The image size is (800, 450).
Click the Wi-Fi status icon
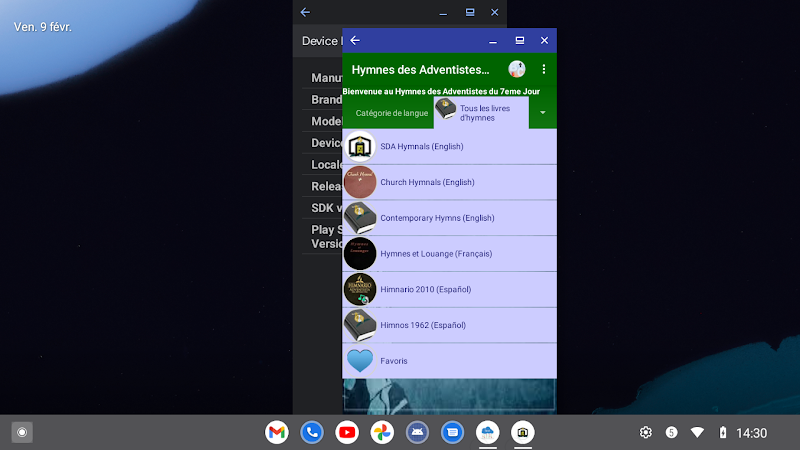[697, 433]
